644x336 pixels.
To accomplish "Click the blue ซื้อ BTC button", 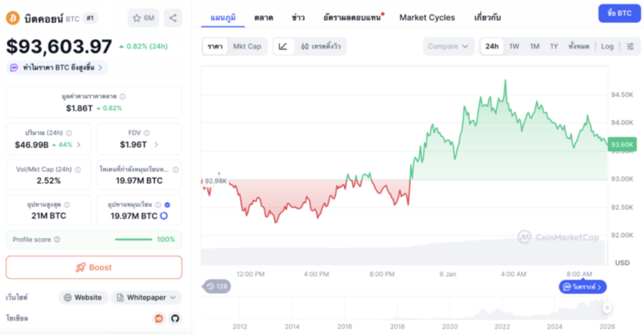I will (x=619, y=13).
